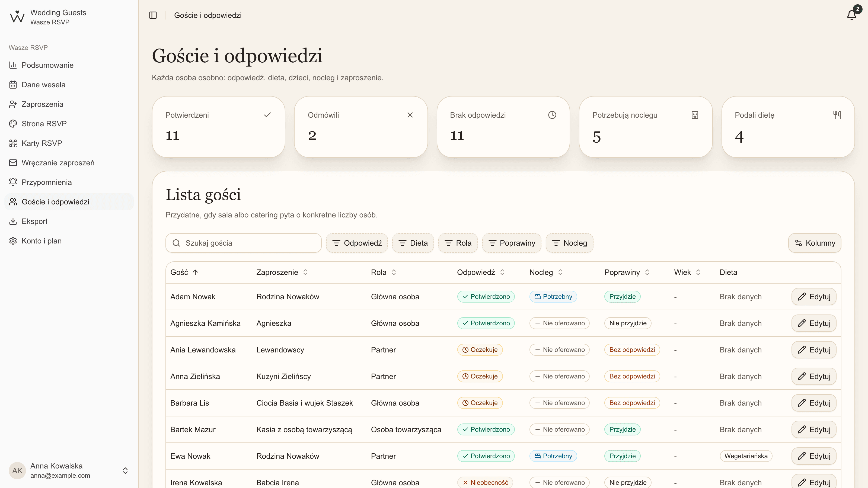
Task: Click the clock icon on Brak odpowiedzi card
Action: (x=552, y=115)
